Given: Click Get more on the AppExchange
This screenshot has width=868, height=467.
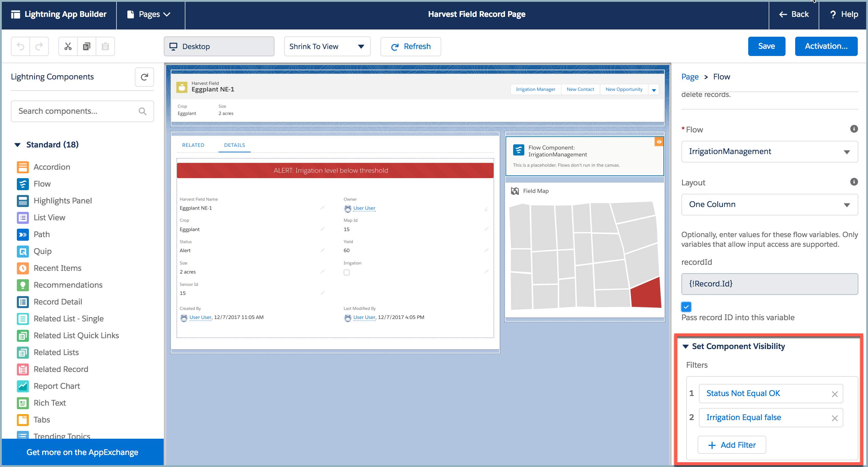Looking at the screenshot, I should pos(82,452).
